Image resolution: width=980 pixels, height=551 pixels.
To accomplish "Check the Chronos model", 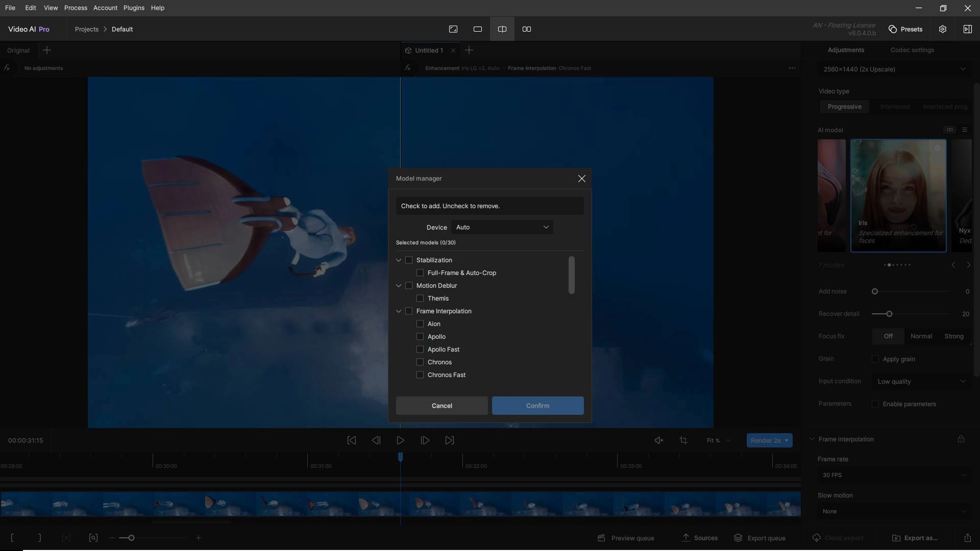I will click(x=420, y=362).
